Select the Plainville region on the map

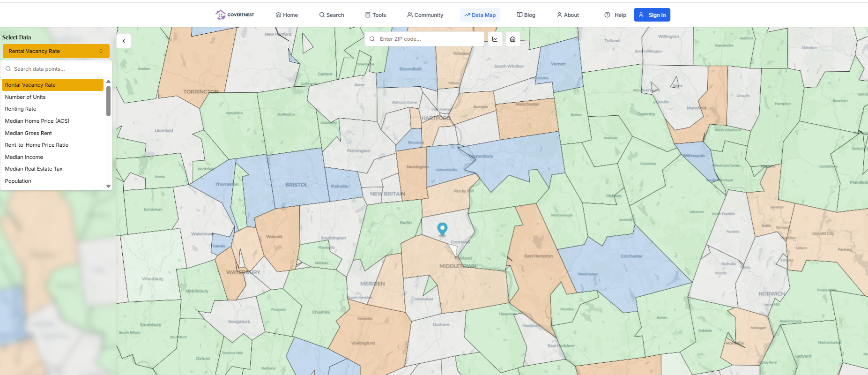click(340, 186)
